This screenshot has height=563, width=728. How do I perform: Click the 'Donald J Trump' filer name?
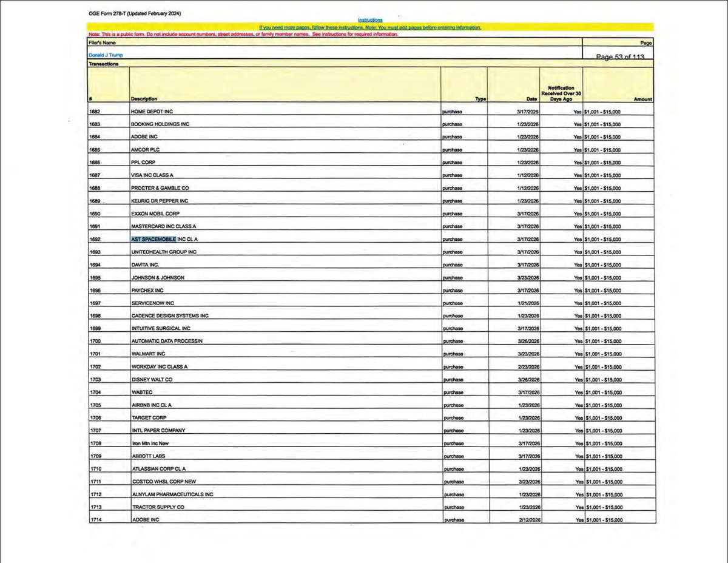click(x=106, y=55)
